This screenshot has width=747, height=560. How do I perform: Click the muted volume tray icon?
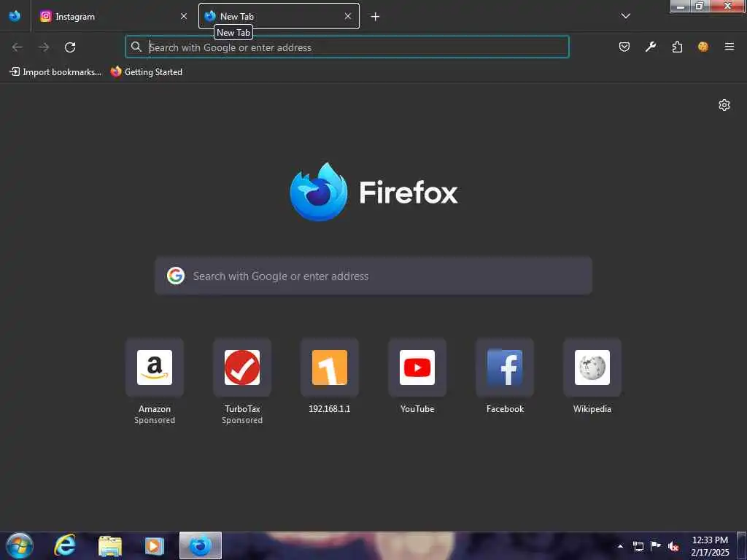click(x=673, y=547)
